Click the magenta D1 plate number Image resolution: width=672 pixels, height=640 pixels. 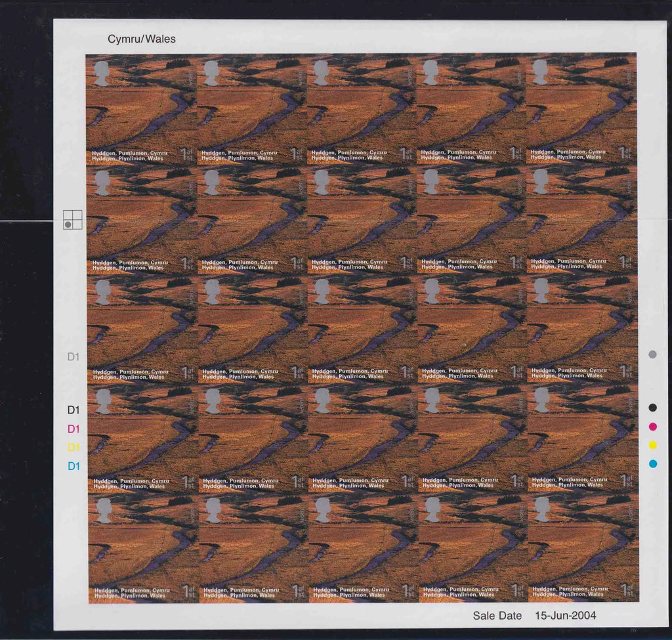(x=73, y=429)
